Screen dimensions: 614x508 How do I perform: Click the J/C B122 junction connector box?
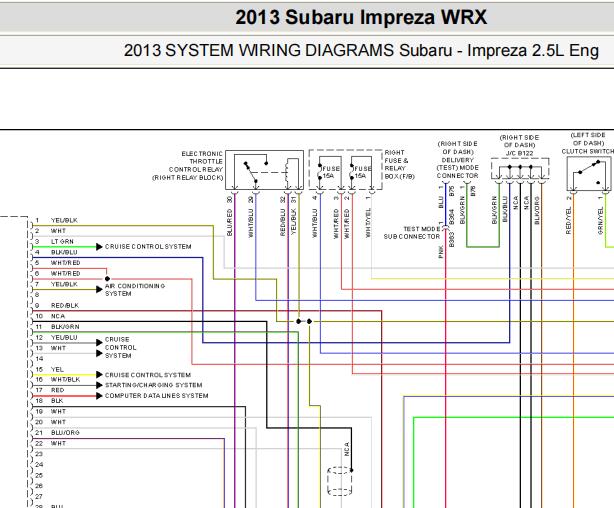click(x=520, y=169)
